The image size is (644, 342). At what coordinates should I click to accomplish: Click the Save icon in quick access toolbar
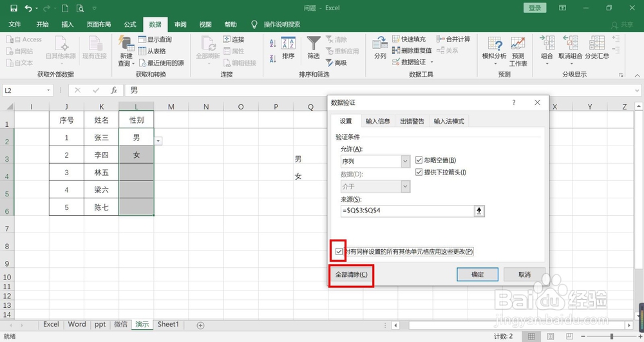click(x=14, y=8)
